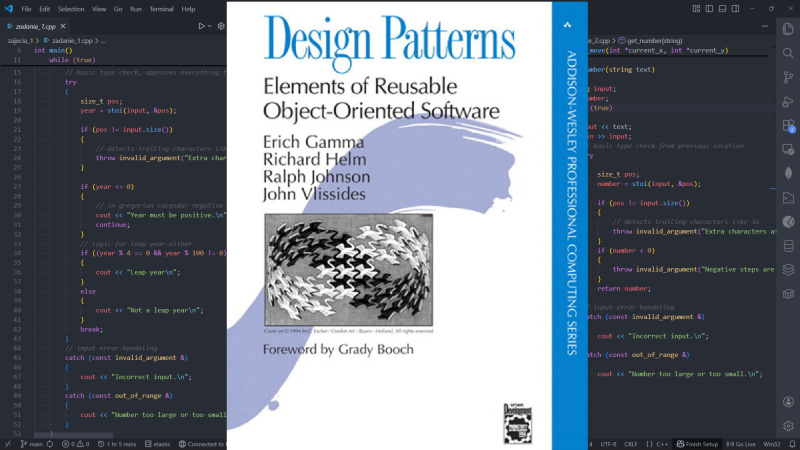Open the Help menu

[x=188, y=9]
